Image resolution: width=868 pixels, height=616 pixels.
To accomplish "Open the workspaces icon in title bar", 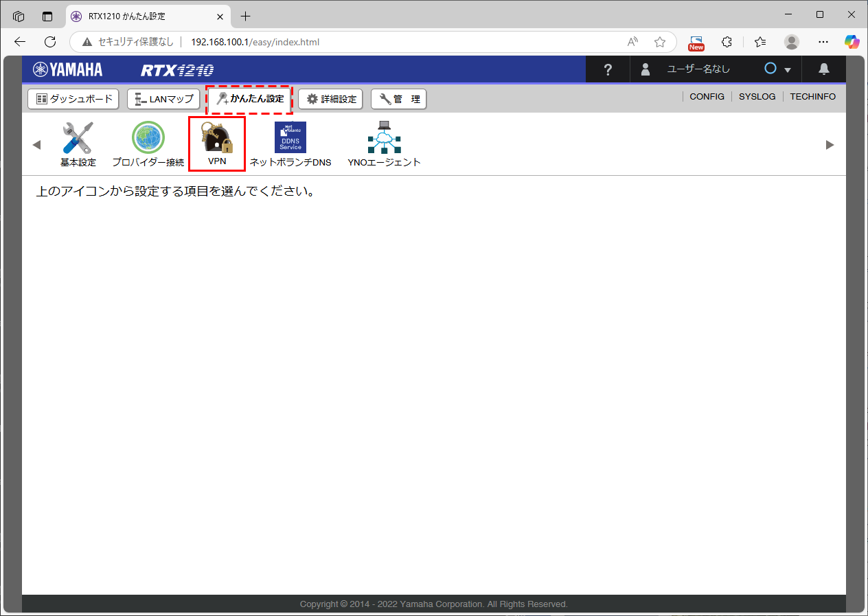I will click(19, 16).
